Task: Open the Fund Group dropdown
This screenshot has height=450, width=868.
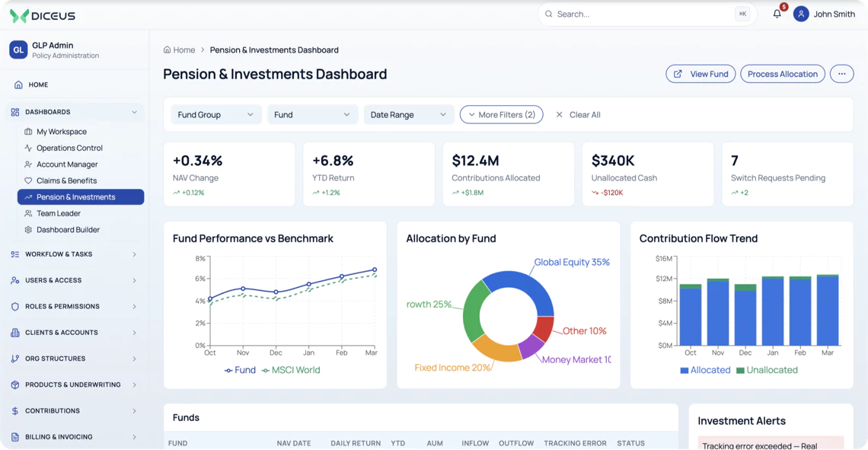Action: [216, 114]
